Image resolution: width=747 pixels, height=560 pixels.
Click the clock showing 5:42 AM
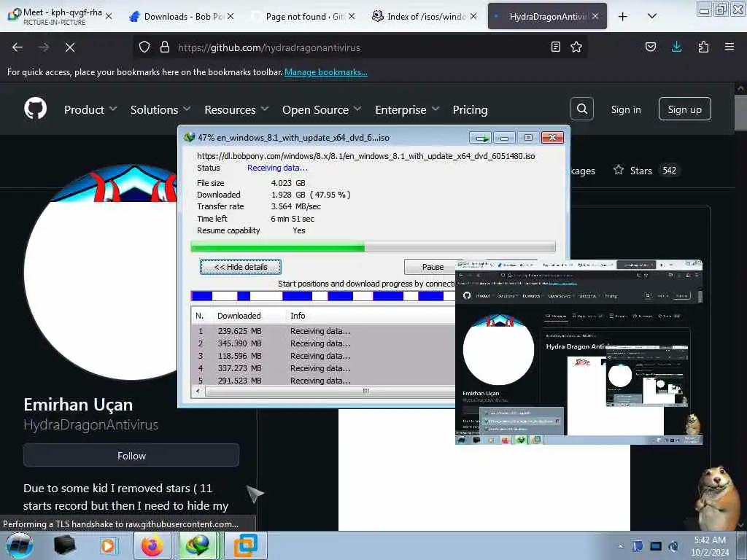pos(709,546)
